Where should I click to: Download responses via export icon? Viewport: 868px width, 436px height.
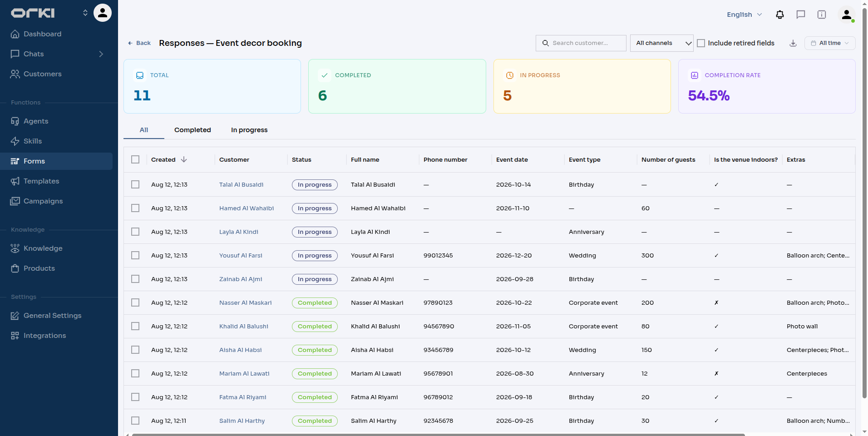click(793, 43)
